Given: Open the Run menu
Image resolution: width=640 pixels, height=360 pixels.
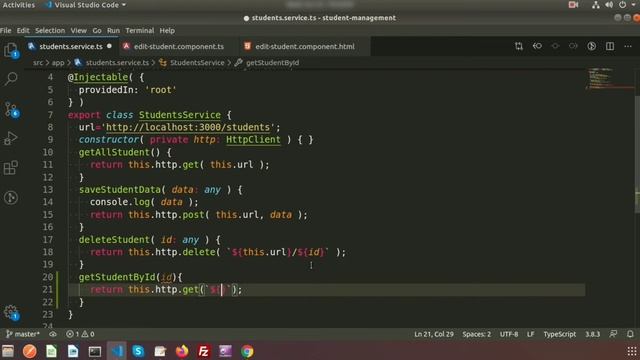Looking at the screenshot, I should (113, 31).
